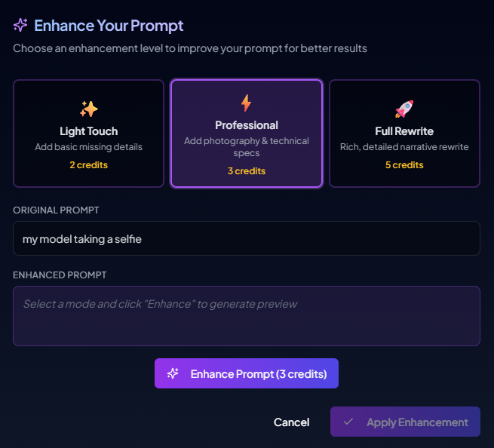494x448 pixels.
Task: Pick the Full Rewrite enhancement level title
Action: [404, 131]
